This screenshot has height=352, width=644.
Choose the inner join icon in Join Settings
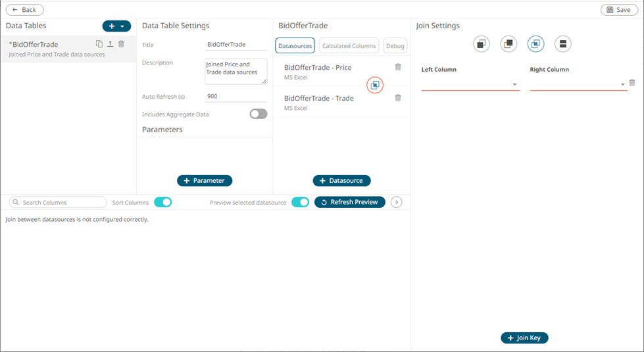pos(535,44)
